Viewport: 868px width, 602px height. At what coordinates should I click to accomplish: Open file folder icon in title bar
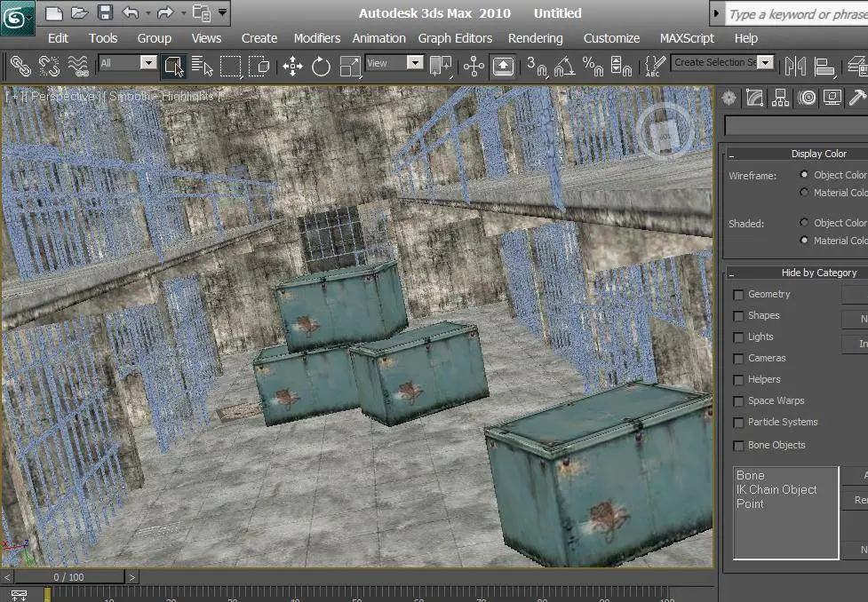[80, 13]
